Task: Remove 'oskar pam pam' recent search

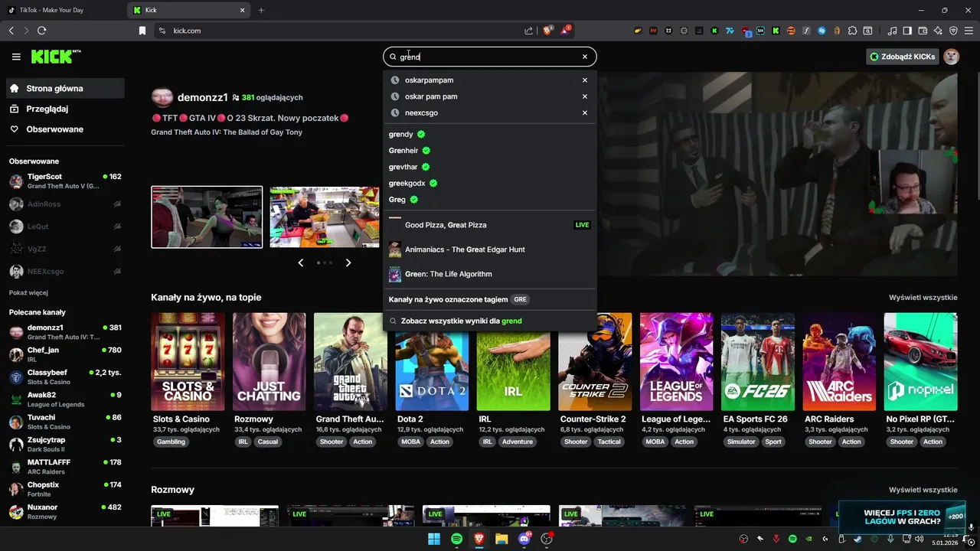Action: click(585, 96)
